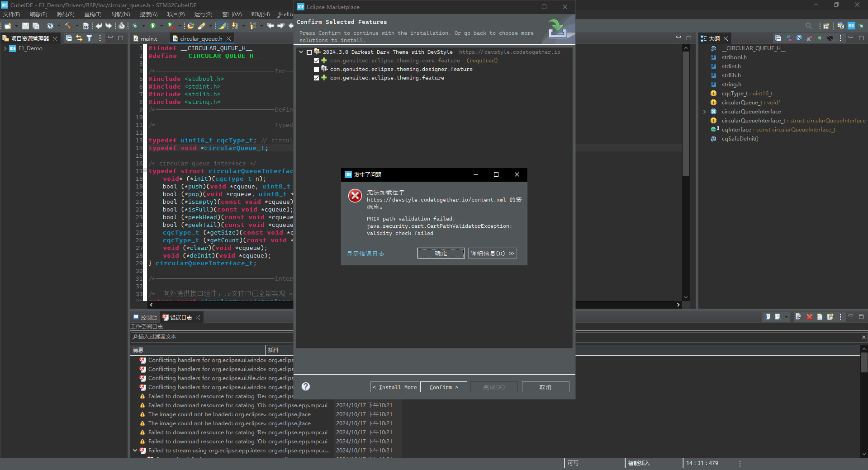The image size is (868, 470).
Task: Open the 文件(F) menu
Action: pos(11,14)
